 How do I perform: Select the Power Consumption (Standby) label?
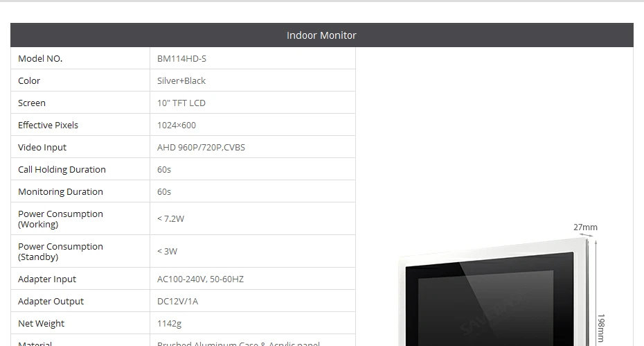coord(60,252)
